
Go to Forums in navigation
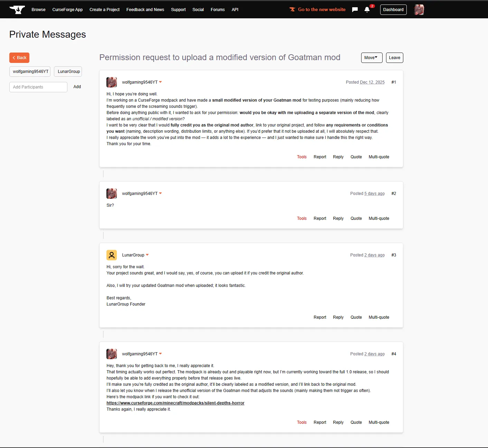tap(218, 10)
